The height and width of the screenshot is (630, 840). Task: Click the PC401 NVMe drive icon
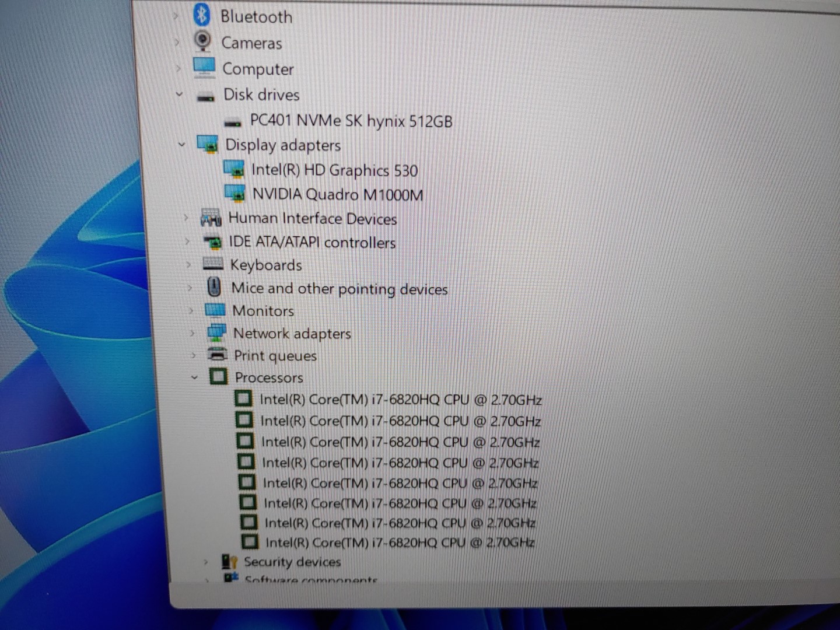click(233, 123)
